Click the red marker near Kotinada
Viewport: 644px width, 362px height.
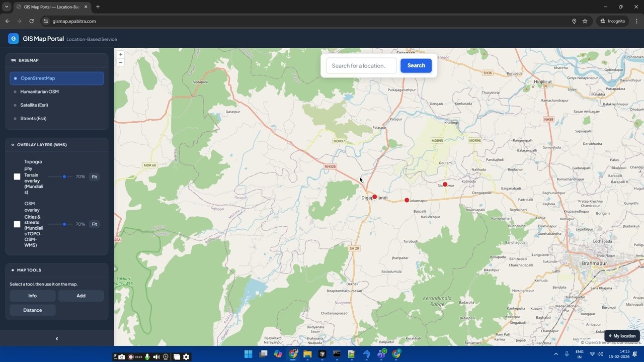pos(445,185)
